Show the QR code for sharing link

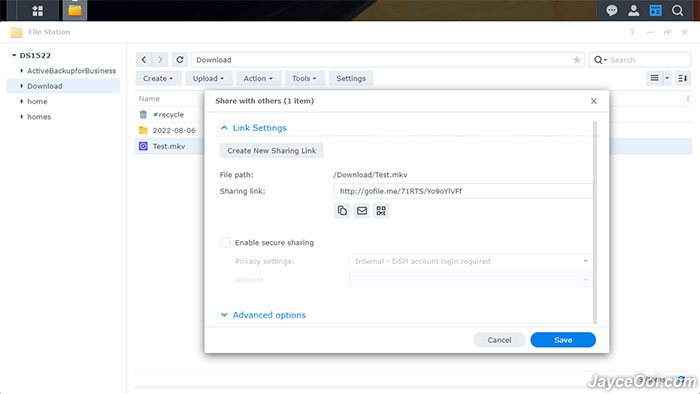(381, 211)
